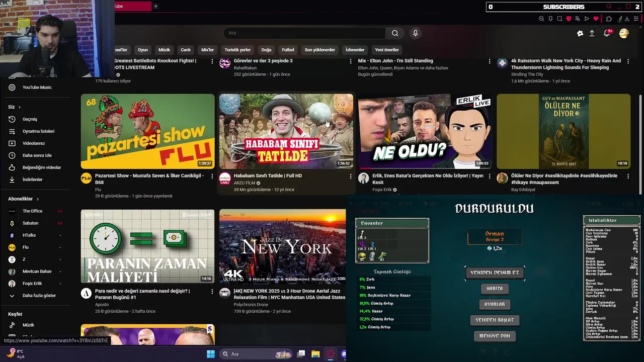The width and height of the screenshot is (644, 362).
Task: Click Yeniden Başlat in game menu
Action: pos(495,320)
